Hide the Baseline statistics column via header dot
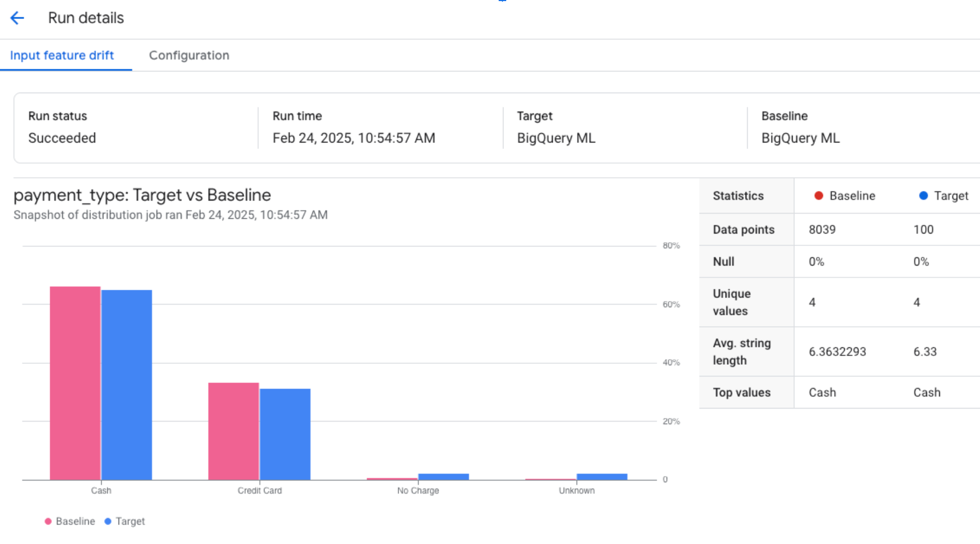The width and height of the screenshot is (980, 544). (819, 196)
